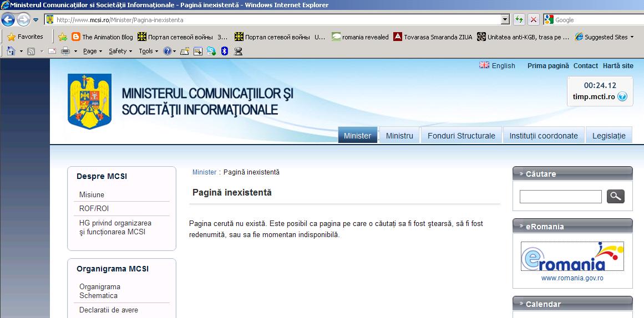Select the Minister tab
This screenshot has height=318, width=644.
point(358,135)
